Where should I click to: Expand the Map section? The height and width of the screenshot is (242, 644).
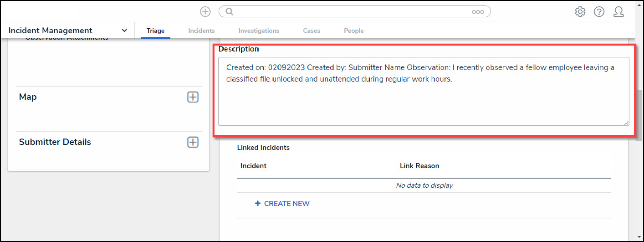click(193, 97)
